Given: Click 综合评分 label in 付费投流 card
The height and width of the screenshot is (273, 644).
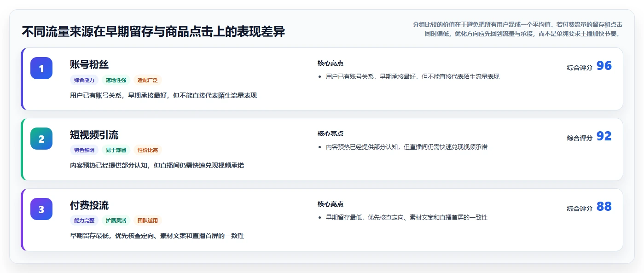Looking at the screenshot, I should coord(580,209).
